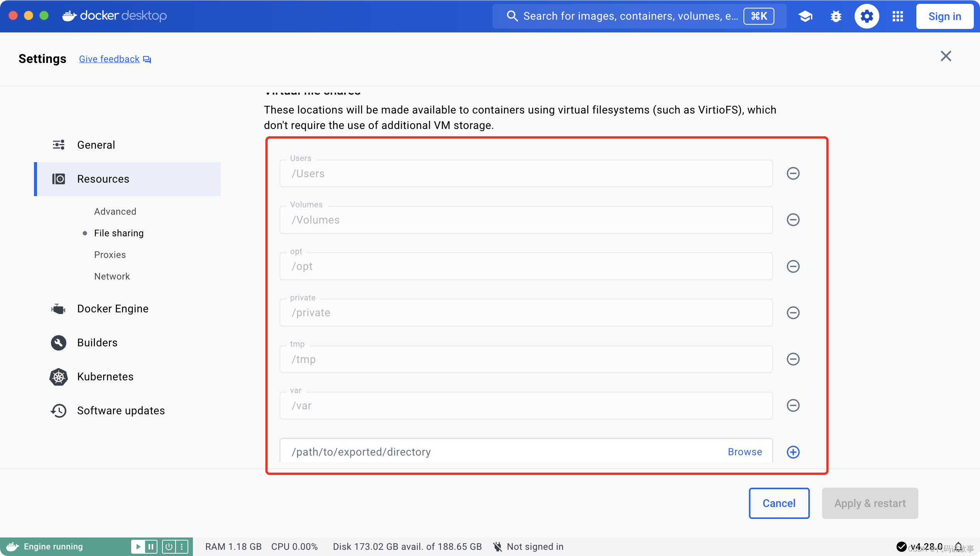Open the Learning center graduation cap icon
Viewport: 980px width, 556px height.
click(805, 16)
